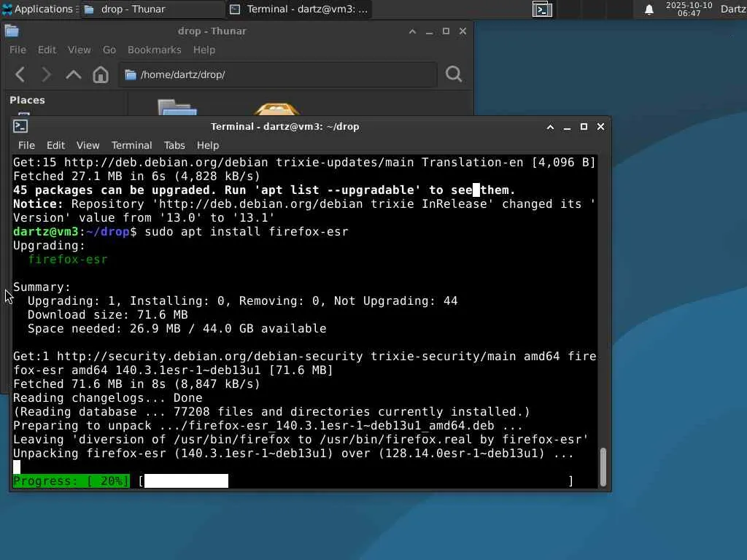Viewport: 747px width, 560px height.
Task: Click the Terminal window's prompt icon
Action: point(20,127)
